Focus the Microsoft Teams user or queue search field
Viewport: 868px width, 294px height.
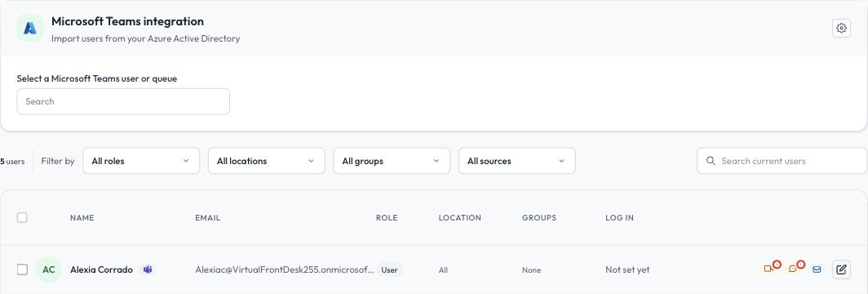(123, 101)
